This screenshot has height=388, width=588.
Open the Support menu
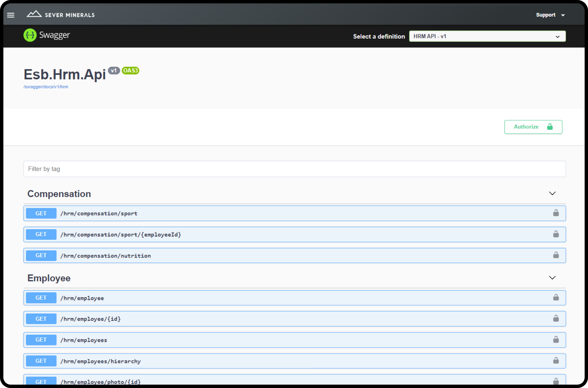click(550, 15)
